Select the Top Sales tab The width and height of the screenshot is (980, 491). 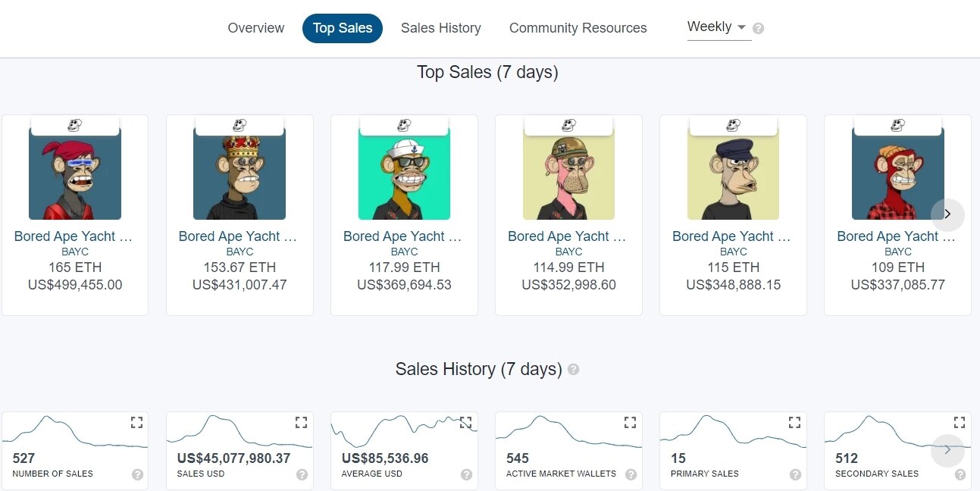pos(343,28)
